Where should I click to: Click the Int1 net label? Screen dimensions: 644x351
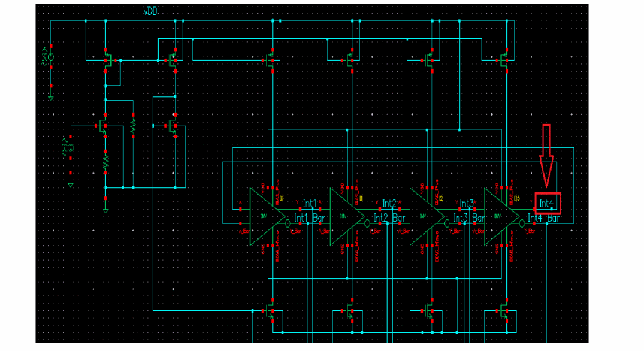(310, 204)
